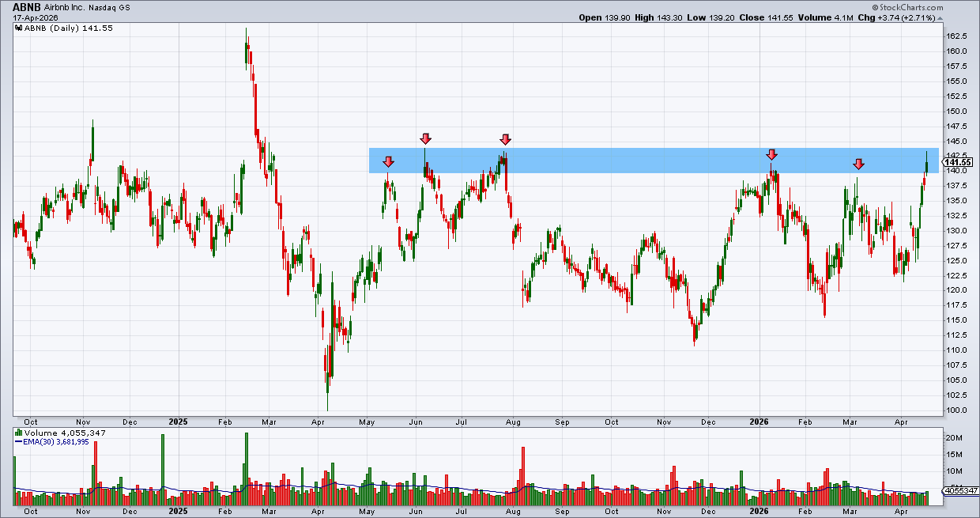Click the 4055347 volume tag on volume axis
Viewport: 980px width, 518px height.
tap(959, 492)
